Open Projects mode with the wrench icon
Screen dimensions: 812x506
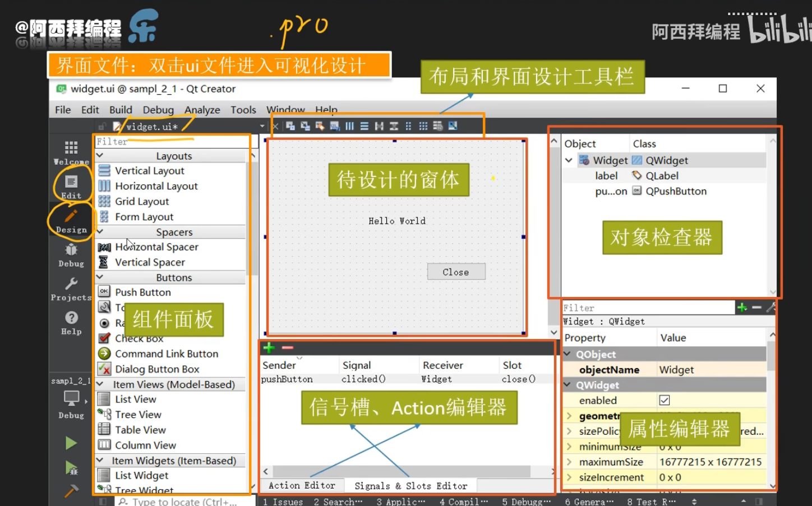[71, 289]
